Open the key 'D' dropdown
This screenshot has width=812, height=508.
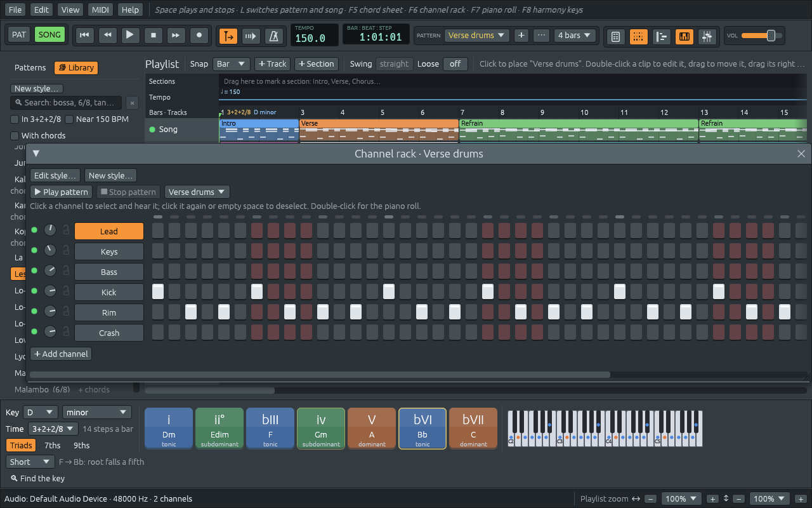pos(40,412)
